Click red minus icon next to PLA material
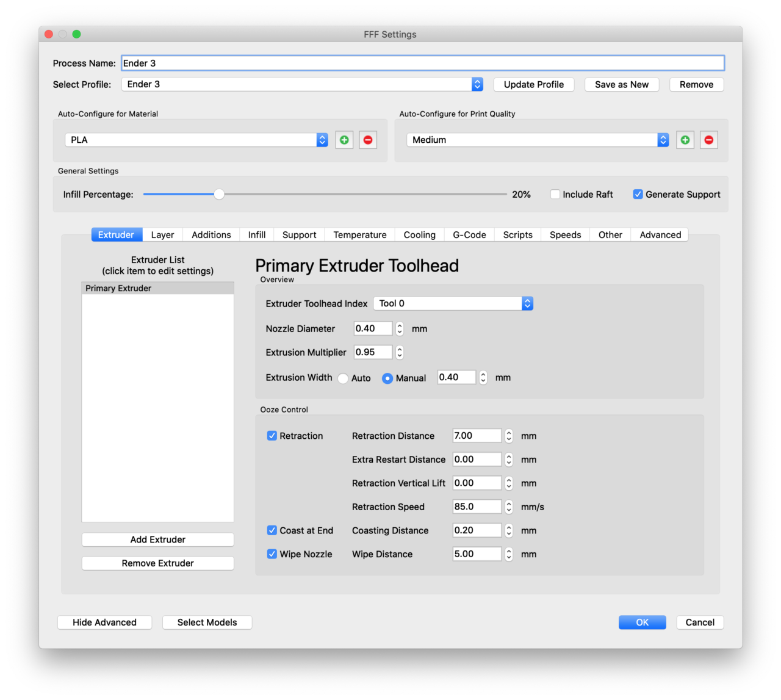 [368, 140]
